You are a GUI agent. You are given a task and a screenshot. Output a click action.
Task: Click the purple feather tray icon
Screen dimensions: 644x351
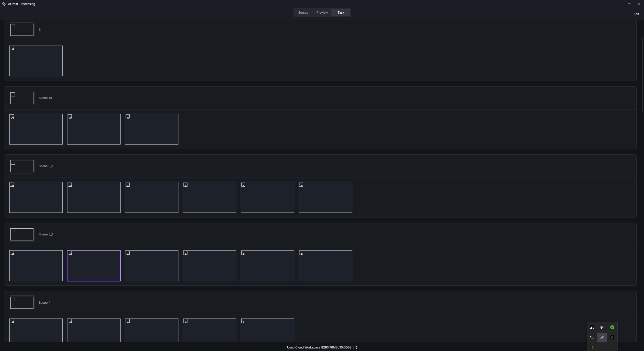pyautogui.click(x=602, y=337)
